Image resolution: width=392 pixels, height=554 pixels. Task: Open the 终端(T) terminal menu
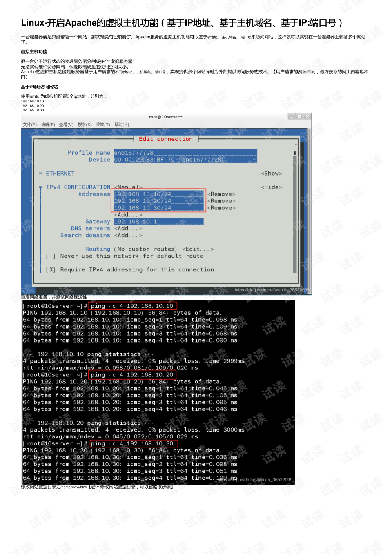[x=103, y=125]
